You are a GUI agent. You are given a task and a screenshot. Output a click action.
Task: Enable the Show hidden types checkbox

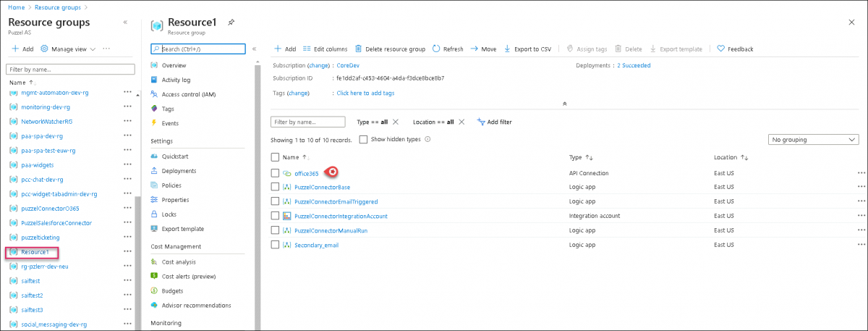point(363,139)
